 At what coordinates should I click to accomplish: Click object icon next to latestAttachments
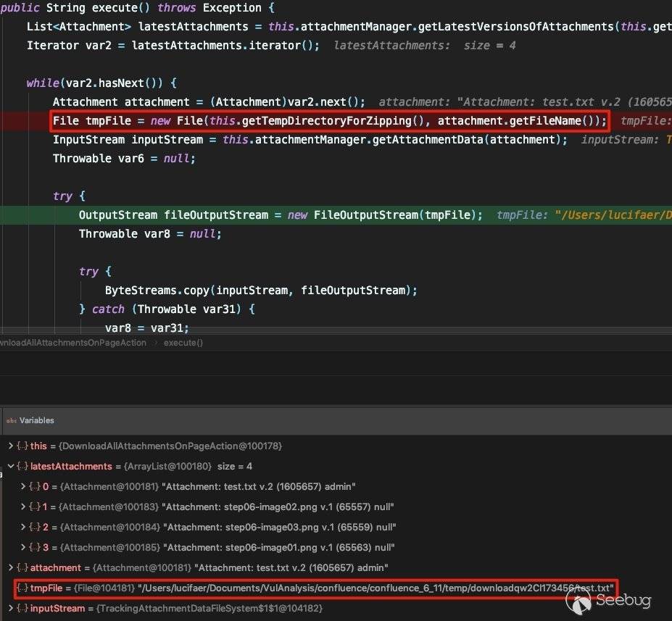click(x=22, y=466)
